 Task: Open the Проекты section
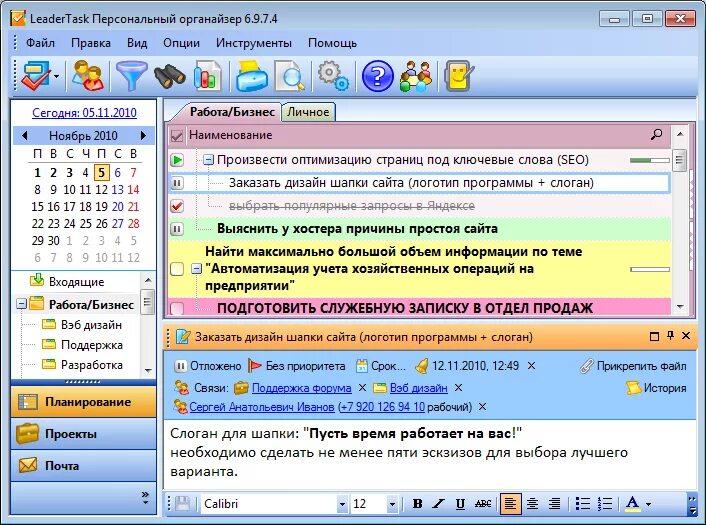pyautogui.click(x=84, y=434)
